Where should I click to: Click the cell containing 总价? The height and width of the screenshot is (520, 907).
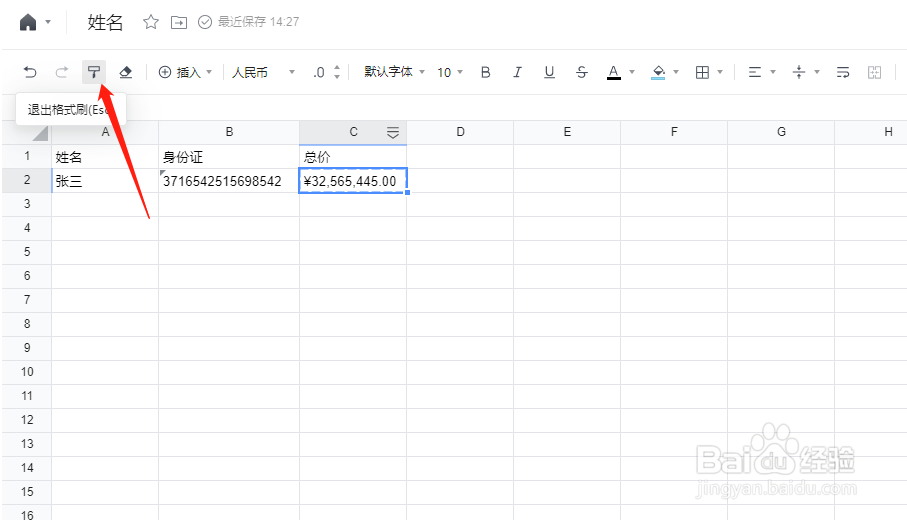pyautogui.click(x=353, y=157)
